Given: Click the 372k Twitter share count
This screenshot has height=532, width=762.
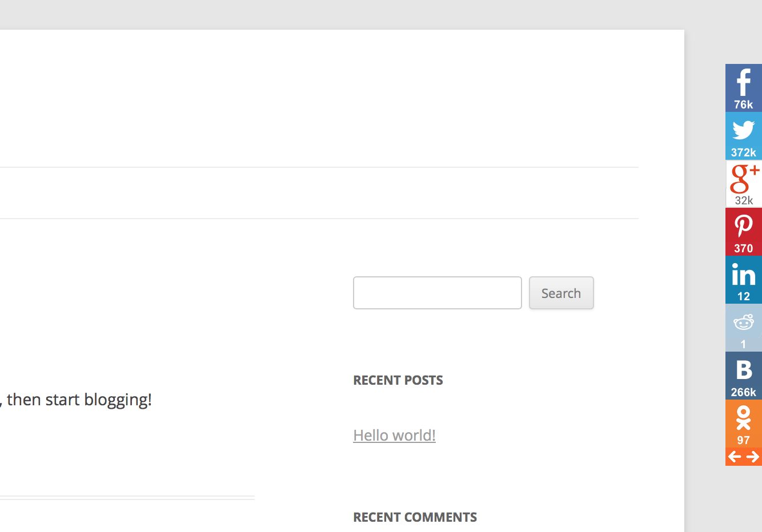Looking at the screenshot, I should [x=743, y=152].
